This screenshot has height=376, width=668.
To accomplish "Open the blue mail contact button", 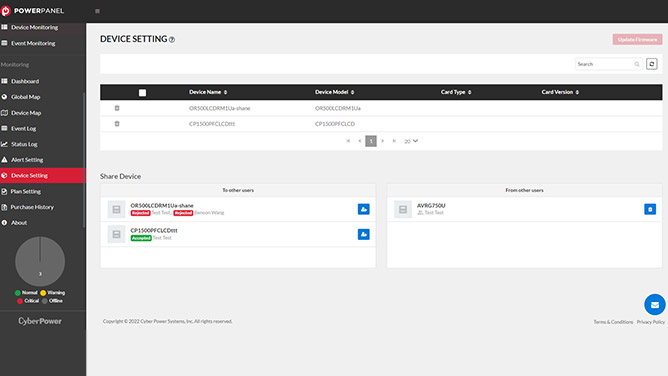I will click(655, 304).
